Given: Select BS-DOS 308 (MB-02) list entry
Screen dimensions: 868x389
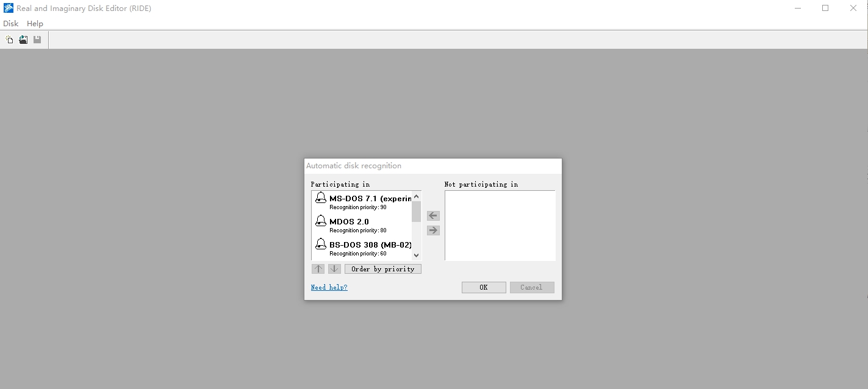Looking at the screenshot, I should [x=362, y=249].
